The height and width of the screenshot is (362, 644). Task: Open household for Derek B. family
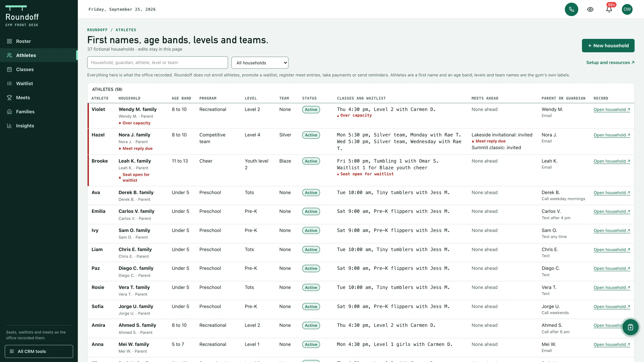pyautogui.click(x=612, y=193)
